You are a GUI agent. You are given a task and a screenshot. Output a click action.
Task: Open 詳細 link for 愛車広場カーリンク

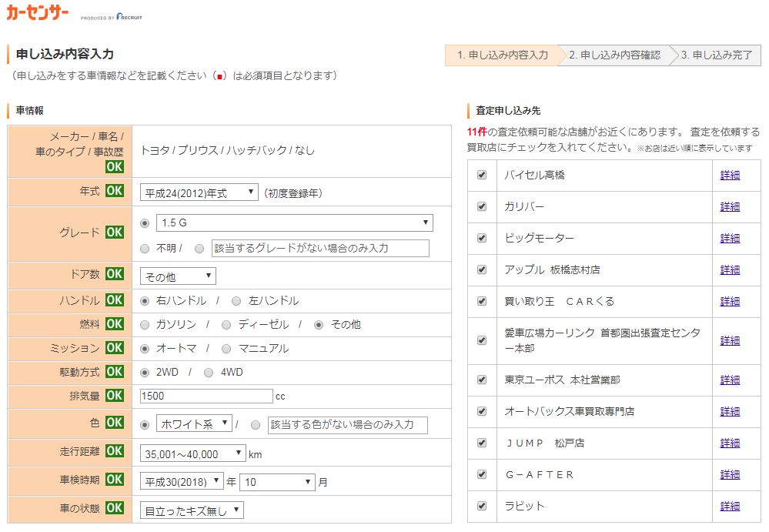click(x=730, y=341)
